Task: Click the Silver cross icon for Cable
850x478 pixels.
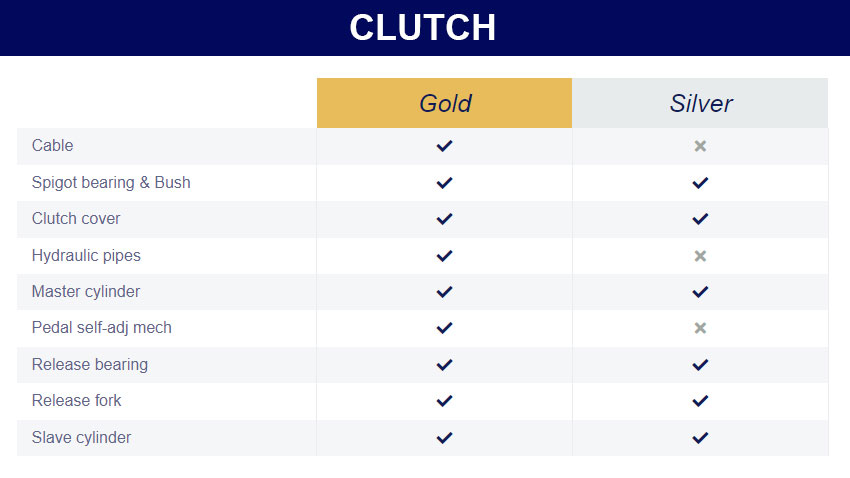Action: click(x=700, y=146)
